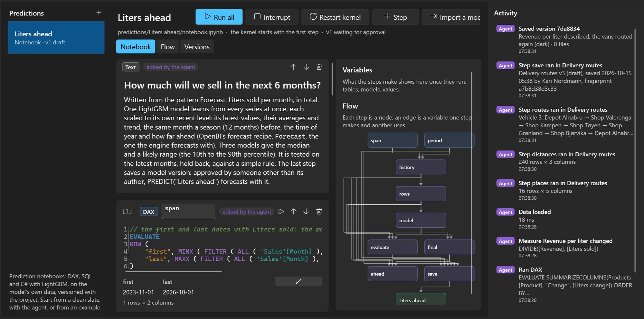This screenshot has height=319, width=644.
Task: Run the span DAX step
Action: tap(281, 212)
